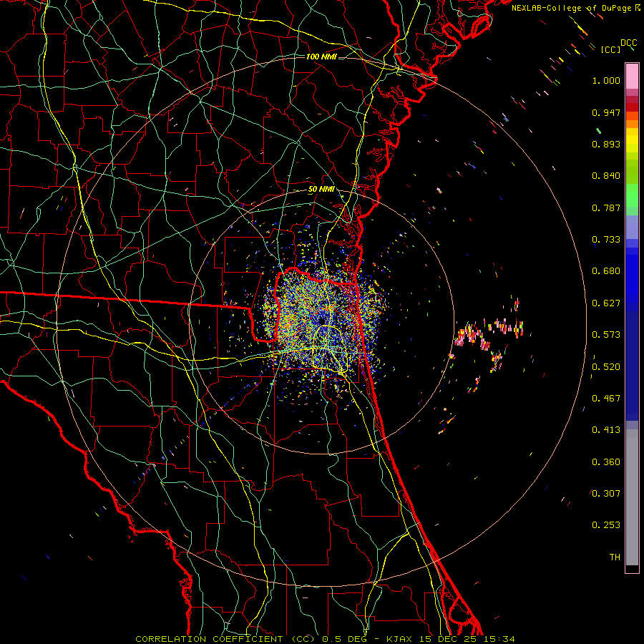Select the 0.520 legend value
644x644 pixels.
[606, 367]
